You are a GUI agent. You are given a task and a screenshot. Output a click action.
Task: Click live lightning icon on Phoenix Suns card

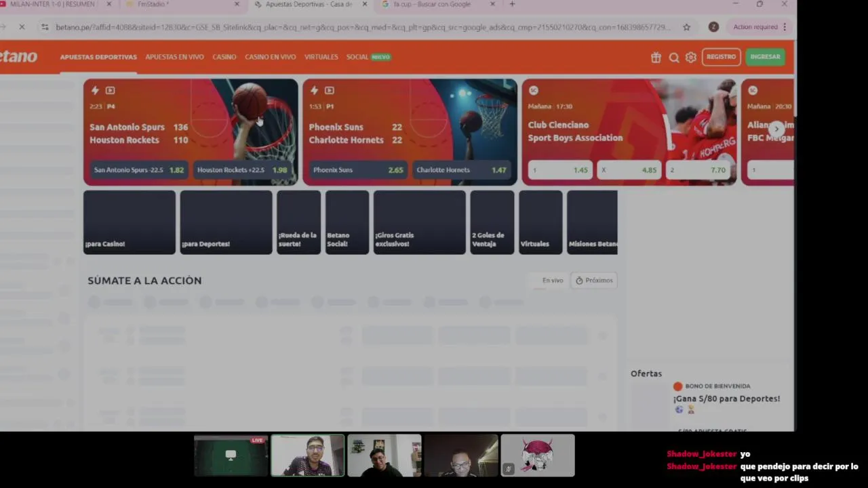coord(314,90)
